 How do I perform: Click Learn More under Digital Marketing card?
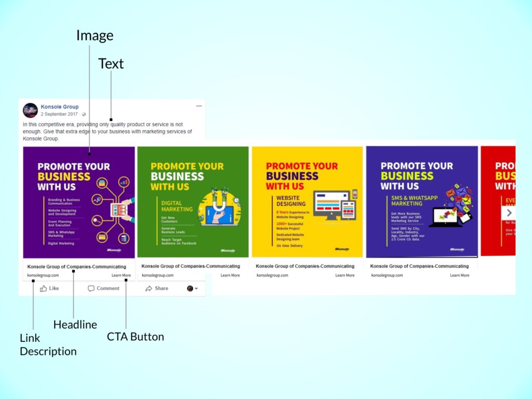coord(230,275)
